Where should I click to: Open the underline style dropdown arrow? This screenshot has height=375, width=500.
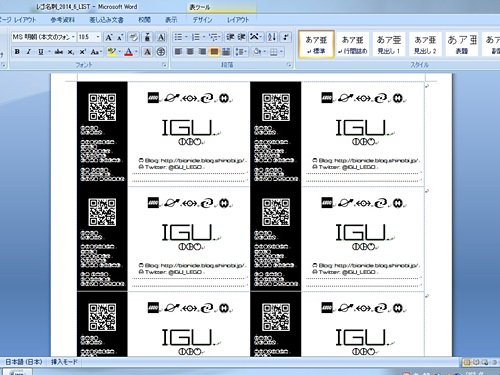49,52
